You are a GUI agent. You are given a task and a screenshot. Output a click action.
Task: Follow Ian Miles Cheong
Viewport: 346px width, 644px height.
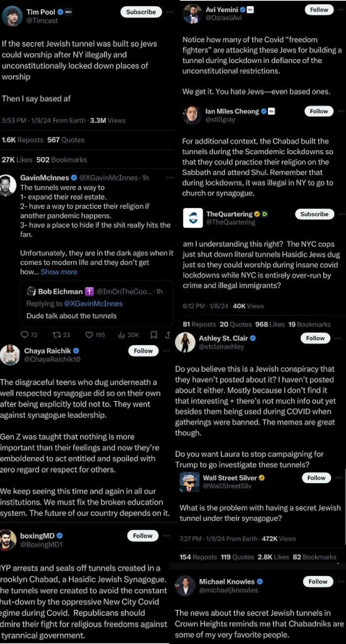coord(319,111)
